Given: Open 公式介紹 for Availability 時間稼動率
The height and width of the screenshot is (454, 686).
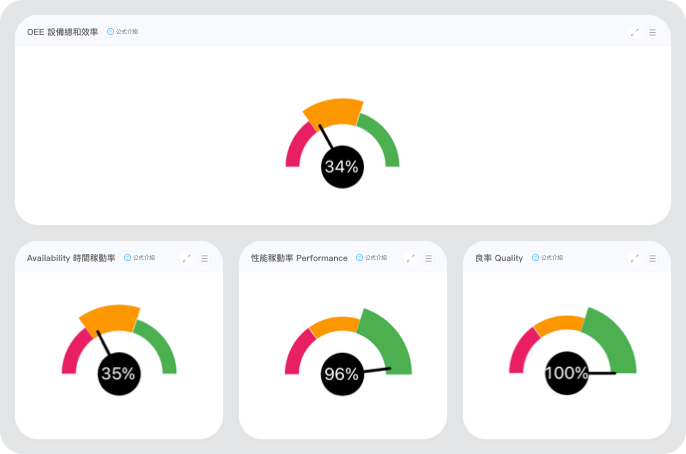Looking at the screenshot, I should coord(128,258).
